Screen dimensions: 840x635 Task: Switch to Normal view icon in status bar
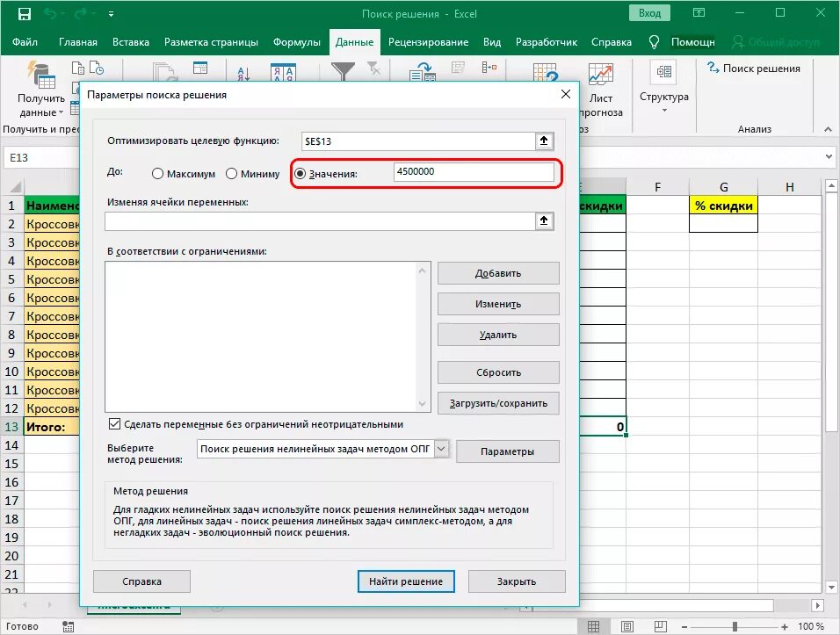[593, 626]
